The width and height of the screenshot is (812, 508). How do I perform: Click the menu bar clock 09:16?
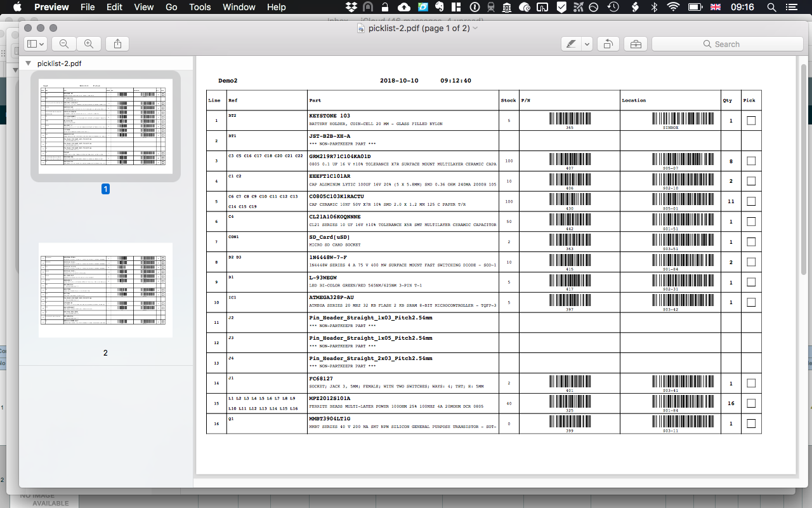pos(742,7)
